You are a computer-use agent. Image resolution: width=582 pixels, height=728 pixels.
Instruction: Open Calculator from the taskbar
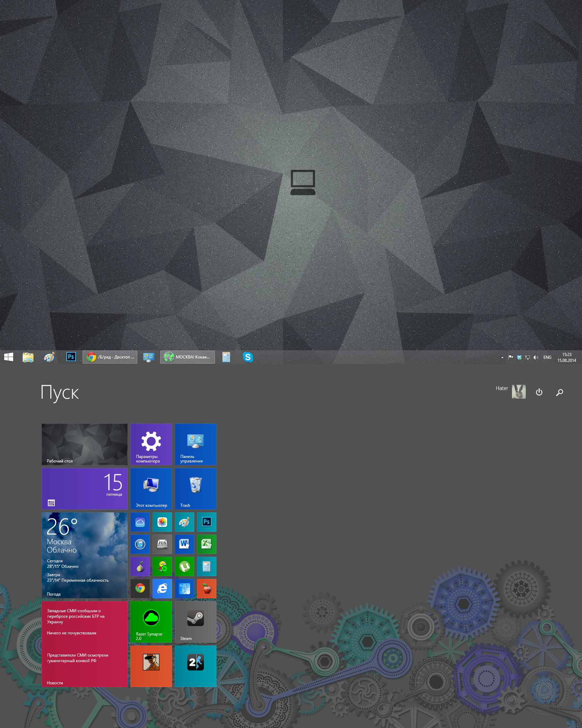tap(226, 357)
